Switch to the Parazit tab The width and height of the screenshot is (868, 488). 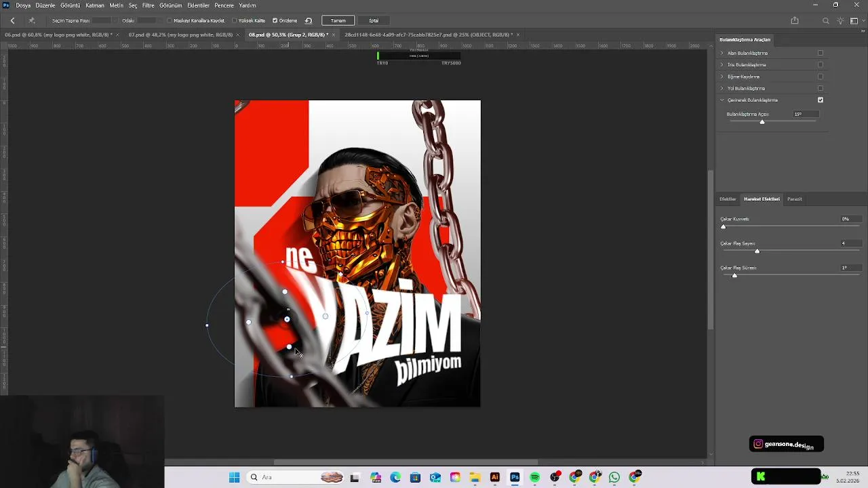click(x=795, y=199)
